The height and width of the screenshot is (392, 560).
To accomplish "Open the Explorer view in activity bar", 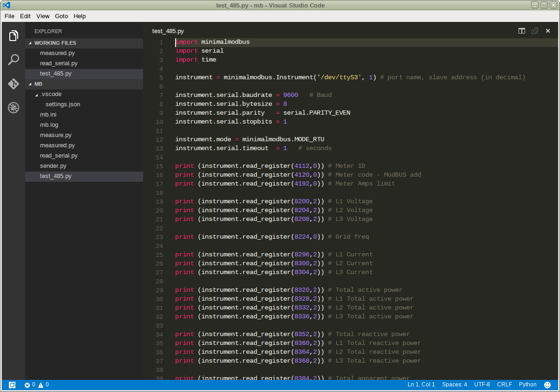I will click(14, 36).
